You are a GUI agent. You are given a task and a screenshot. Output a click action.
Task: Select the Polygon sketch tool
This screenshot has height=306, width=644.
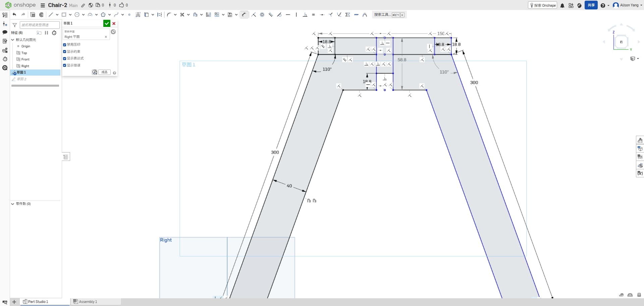pos(103,14)
